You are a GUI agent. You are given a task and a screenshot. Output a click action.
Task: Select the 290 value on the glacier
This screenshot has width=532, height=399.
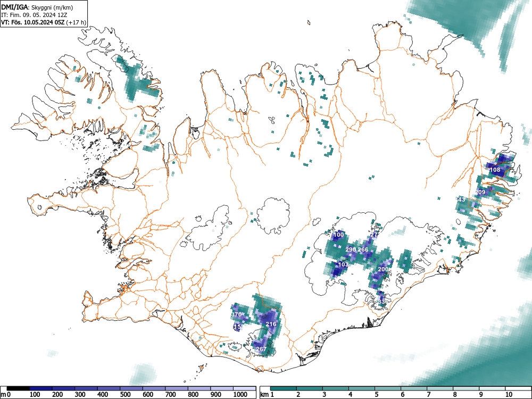pos(351,250)
